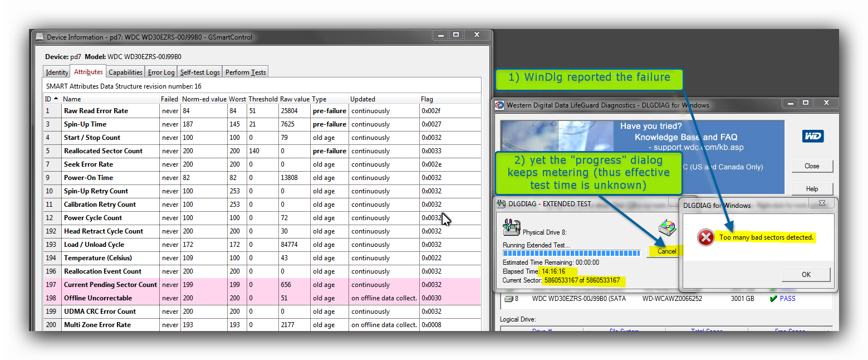Sort by the Name column header
The image size is (868, 360).
110,99
